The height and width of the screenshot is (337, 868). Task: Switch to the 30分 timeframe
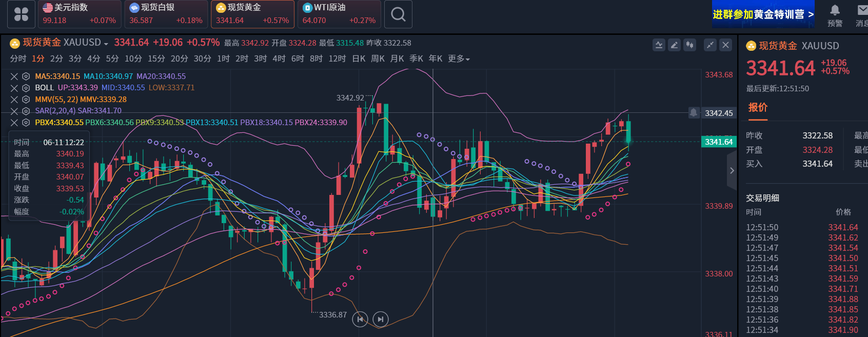pyautogui.click(x=203, y=59)
